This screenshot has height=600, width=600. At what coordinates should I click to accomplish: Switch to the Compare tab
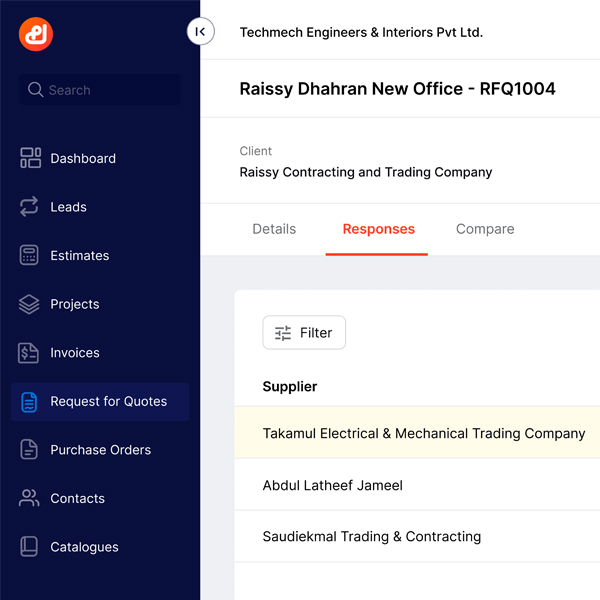(x=485, y=229)
